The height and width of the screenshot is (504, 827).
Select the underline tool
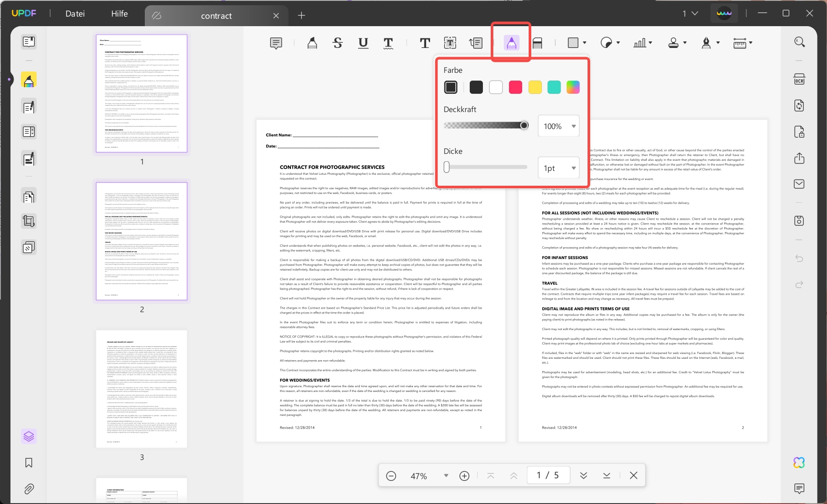pyautogui.click(x=363, y=43)
